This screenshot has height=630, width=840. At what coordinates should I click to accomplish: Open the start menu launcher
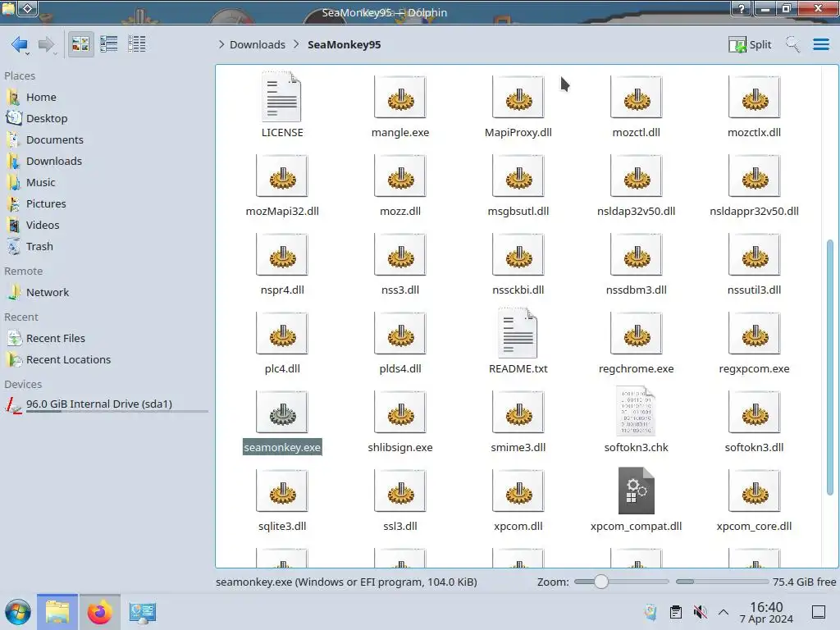[x=18, y=612]
